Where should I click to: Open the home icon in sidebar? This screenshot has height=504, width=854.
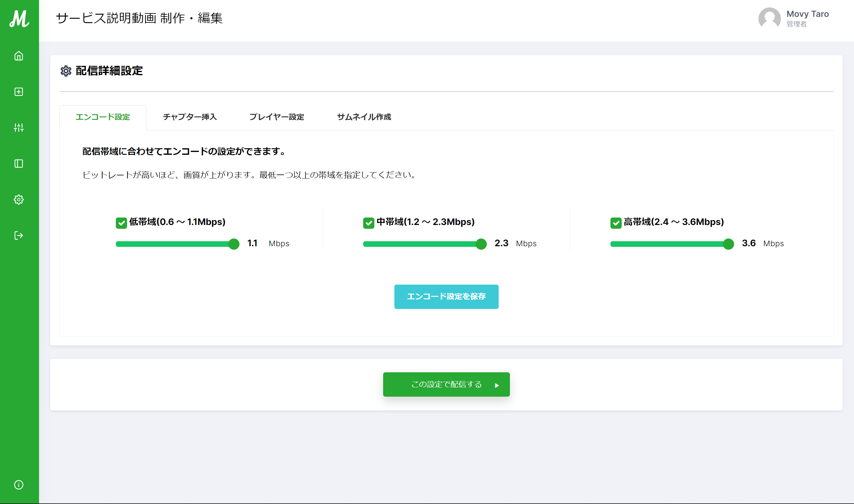(x=19, y=56)
